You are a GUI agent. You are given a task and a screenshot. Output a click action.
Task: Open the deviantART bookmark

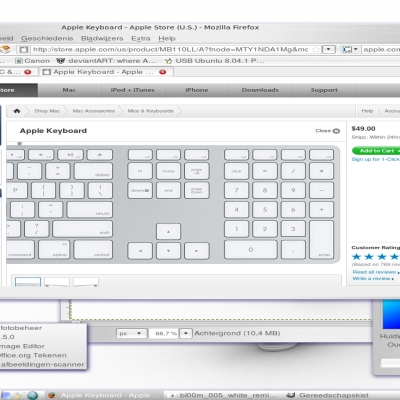[x=106, y=61]
